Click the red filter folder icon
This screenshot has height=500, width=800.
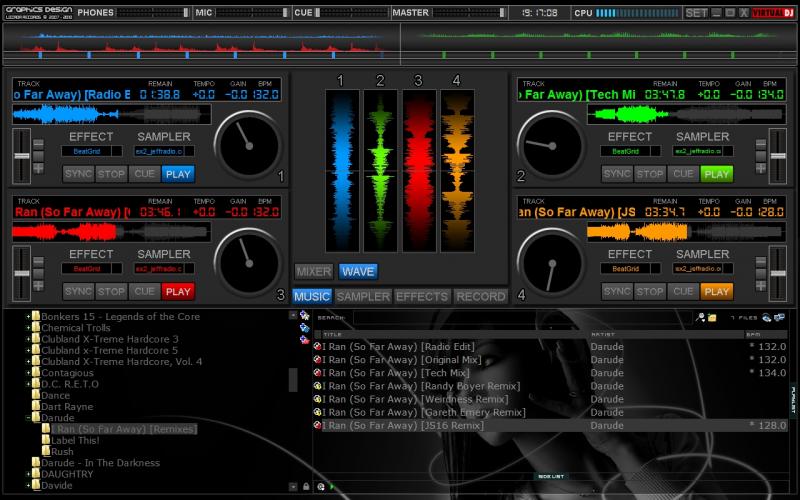[x=305, y=339]
